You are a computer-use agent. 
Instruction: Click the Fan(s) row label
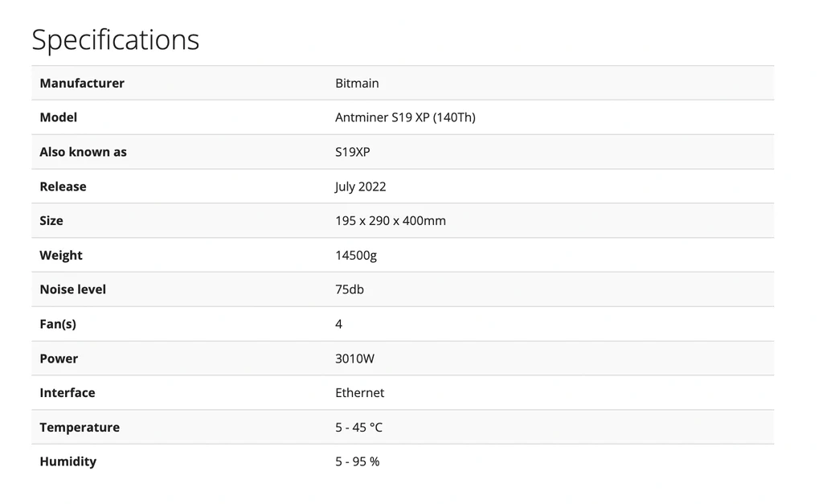tap(58, 324)
